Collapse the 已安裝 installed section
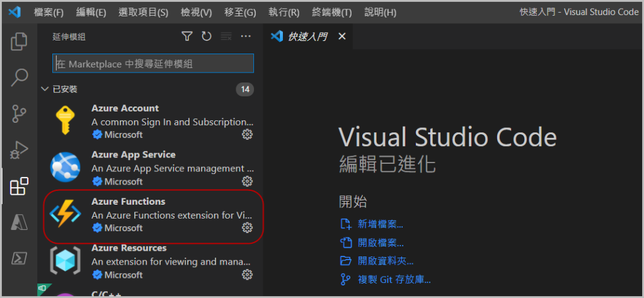Image resolution: width=644 pixels, height=298 pixels. [45, 89]
